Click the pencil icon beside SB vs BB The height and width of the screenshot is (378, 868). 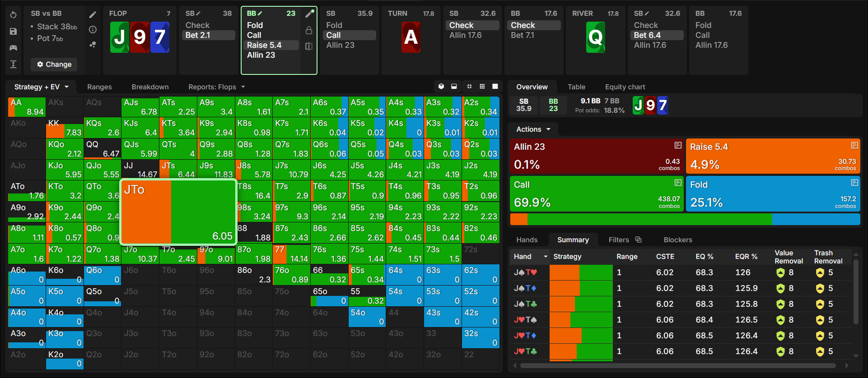[x=93, y=15]
